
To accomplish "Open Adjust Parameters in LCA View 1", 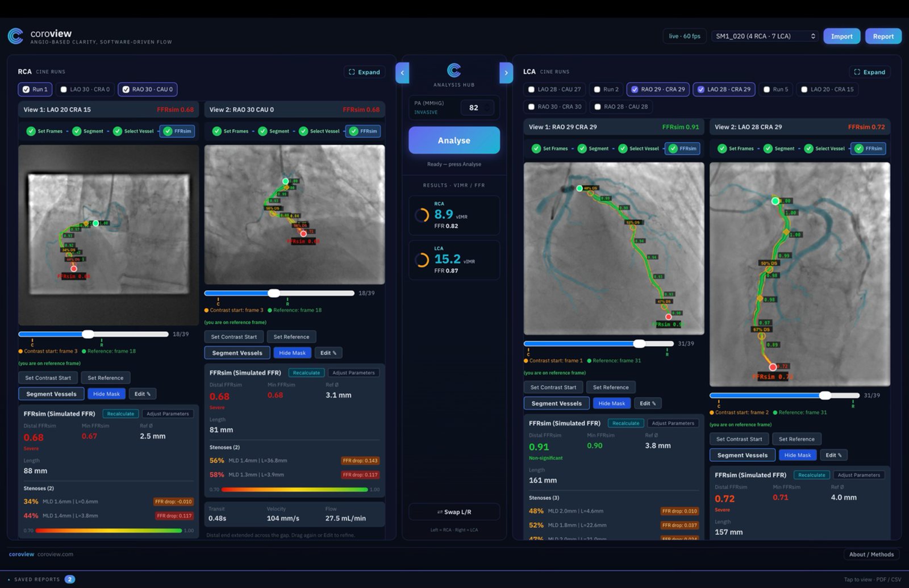I will pos(673,423).
